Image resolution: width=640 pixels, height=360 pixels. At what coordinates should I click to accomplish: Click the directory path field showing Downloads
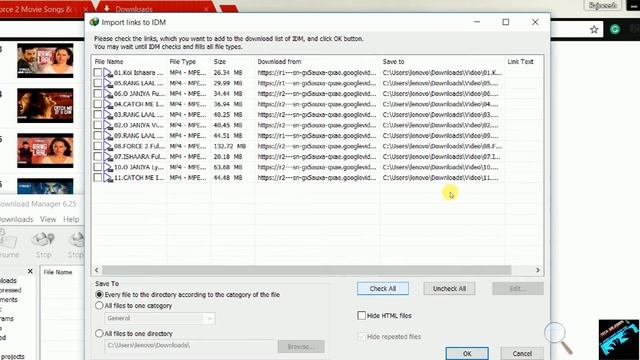click(x=189, y=346)
